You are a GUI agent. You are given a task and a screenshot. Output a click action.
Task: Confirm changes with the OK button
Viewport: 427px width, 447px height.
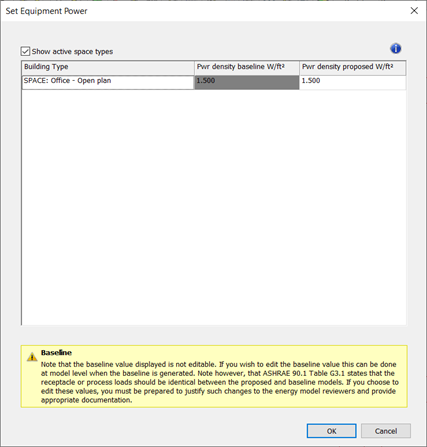331,431
